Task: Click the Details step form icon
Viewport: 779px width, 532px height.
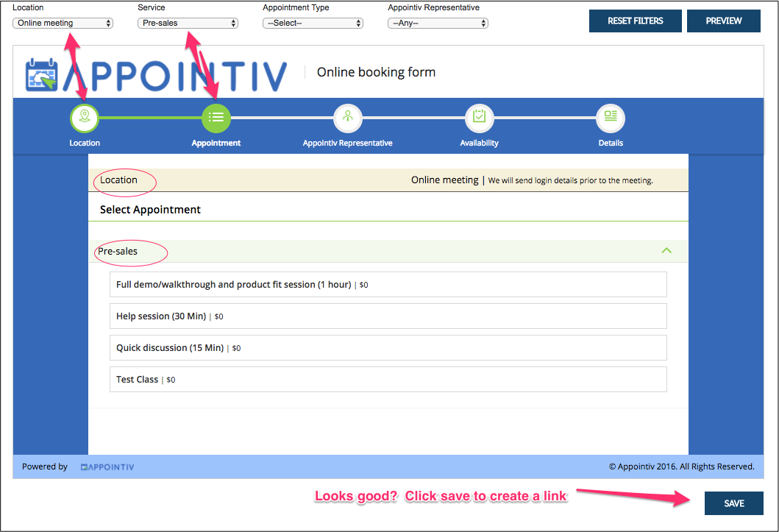Action: pyautogui.click(x=611, y=118)
